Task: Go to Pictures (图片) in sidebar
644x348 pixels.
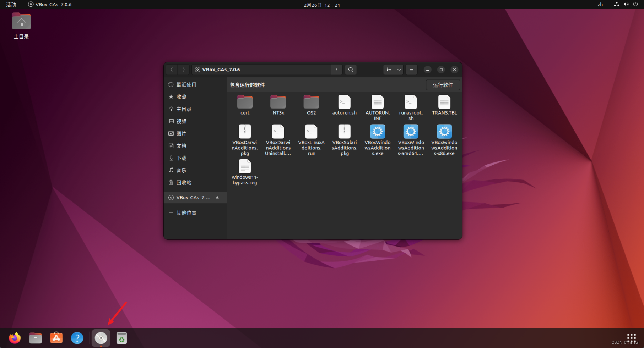Action: pyautogui.click(x=195, y=133)
